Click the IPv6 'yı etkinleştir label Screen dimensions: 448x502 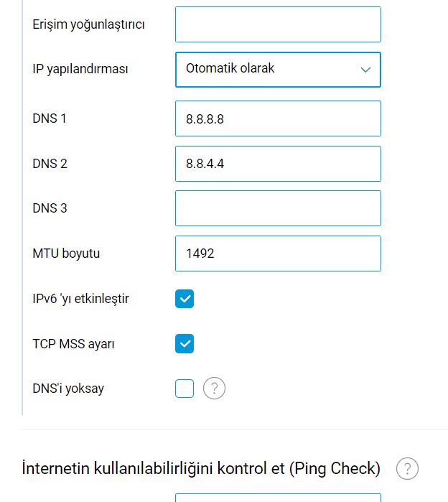coord(80,299)
